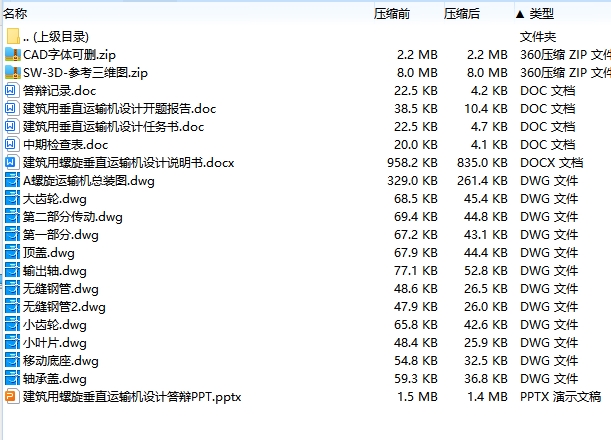Select the file name SW-3D-参考三维图.zip
This screenshot has width=611, height=440.
[85, 72]
